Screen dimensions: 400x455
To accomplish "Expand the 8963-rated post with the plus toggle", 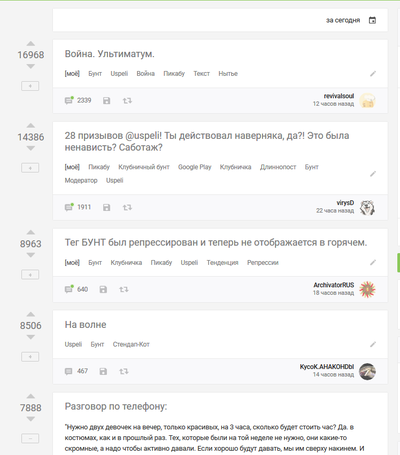I will point(30,275).
